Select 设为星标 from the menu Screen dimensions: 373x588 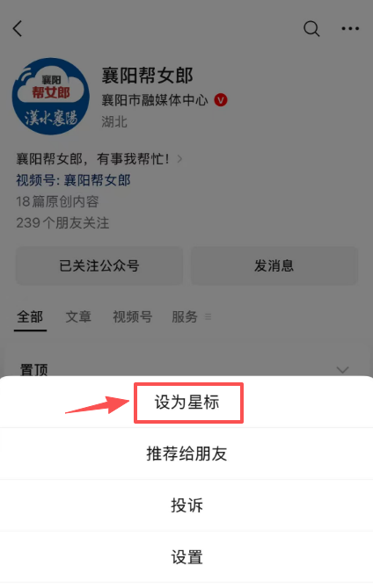tap(186, 403)
